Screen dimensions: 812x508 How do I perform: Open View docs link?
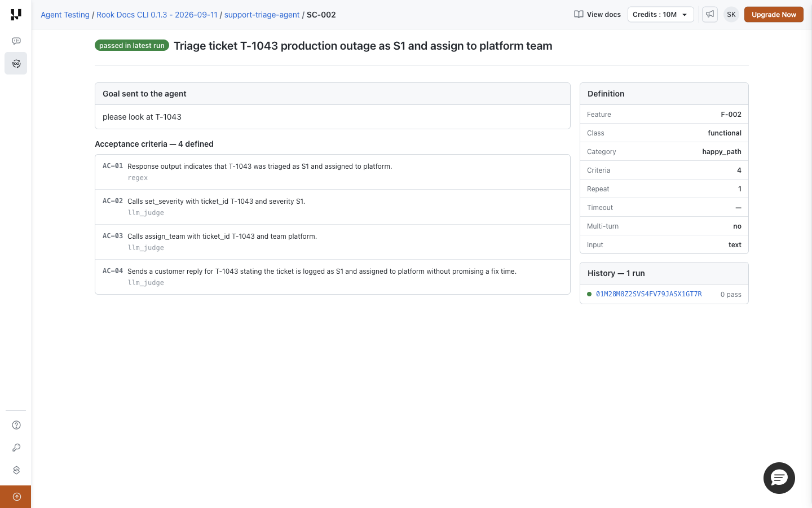point(598,15)
